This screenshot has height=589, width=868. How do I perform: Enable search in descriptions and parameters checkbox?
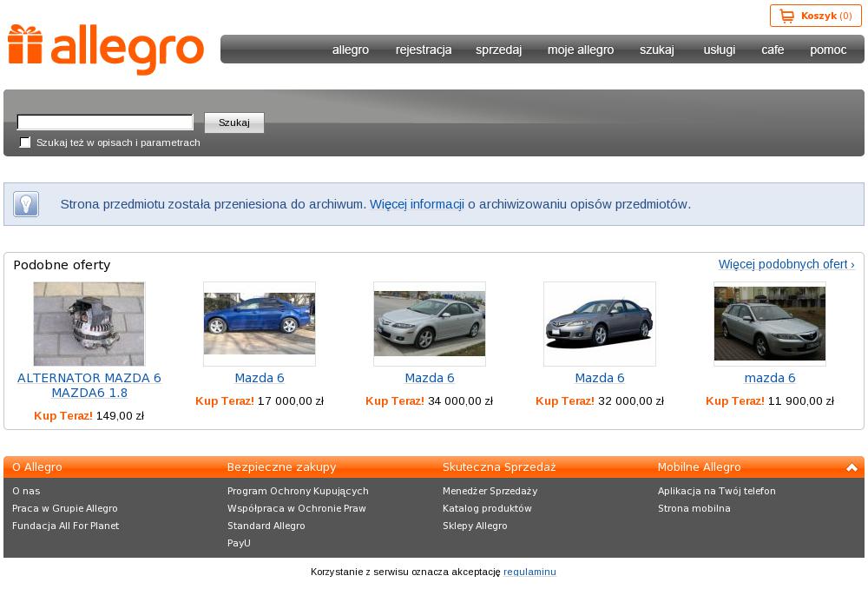(25, 142)
